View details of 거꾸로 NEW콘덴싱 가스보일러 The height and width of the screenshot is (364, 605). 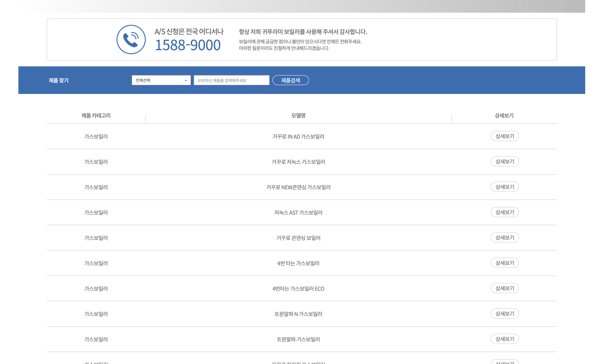coord(504,187)
